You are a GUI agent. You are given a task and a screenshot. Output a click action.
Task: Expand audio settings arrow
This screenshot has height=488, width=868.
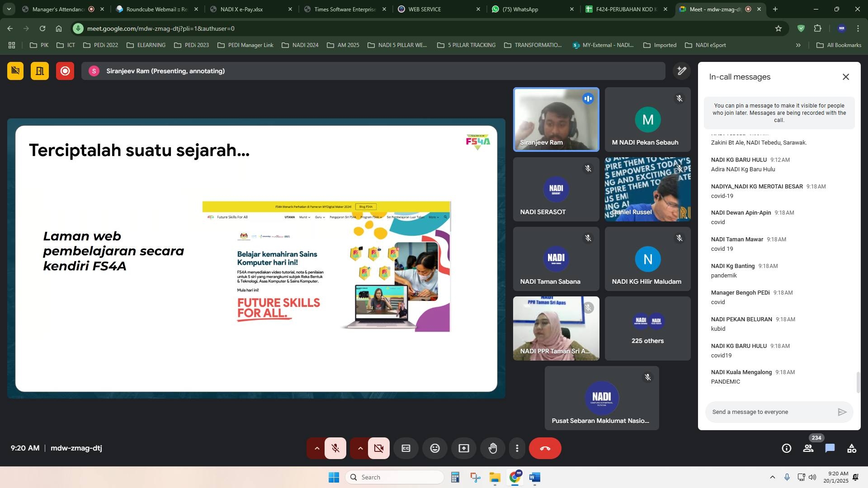click(317, 448)
